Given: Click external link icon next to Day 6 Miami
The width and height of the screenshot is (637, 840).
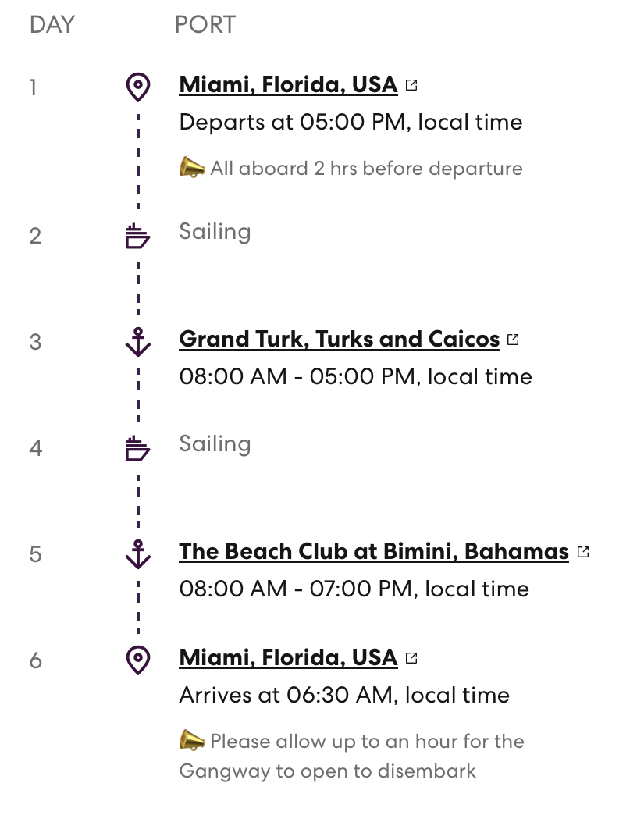Looking at the screenshot, I should click(x=411, y=658).
